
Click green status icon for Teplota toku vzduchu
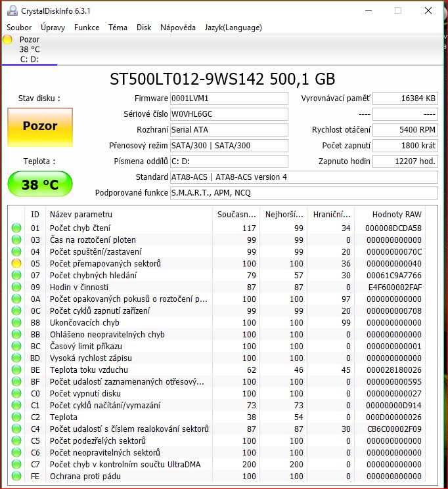click(16, 370)
